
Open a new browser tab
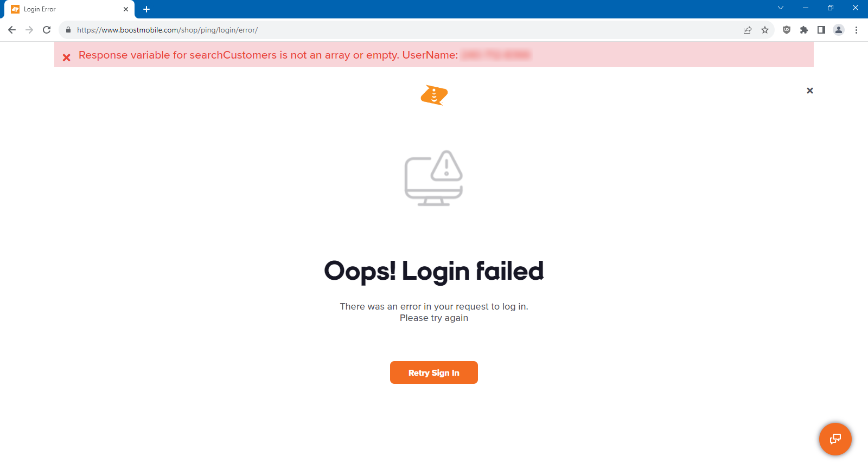coord(146,9)
